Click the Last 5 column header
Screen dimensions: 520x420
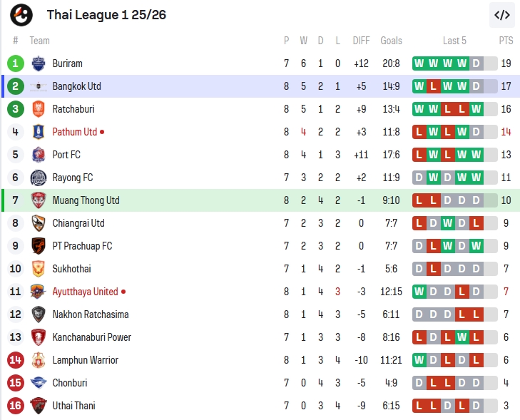click(454, 41)
